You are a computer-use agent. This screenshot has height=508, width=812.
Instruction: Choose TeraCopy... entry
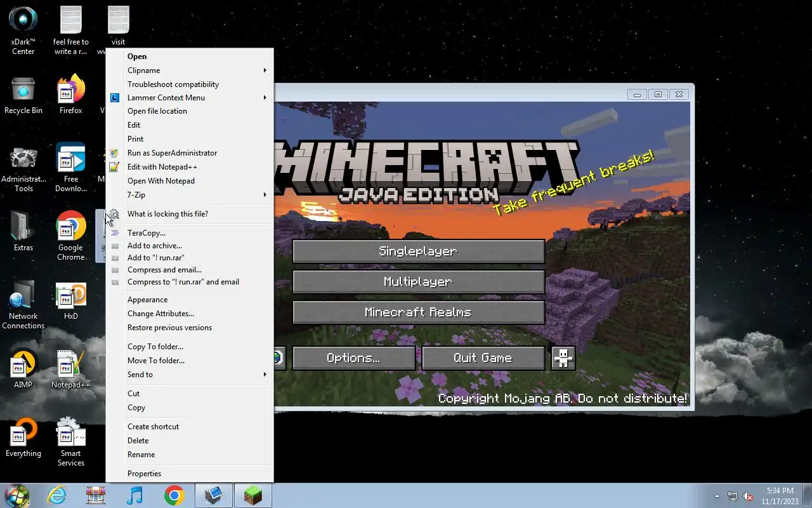click(190, 233)
